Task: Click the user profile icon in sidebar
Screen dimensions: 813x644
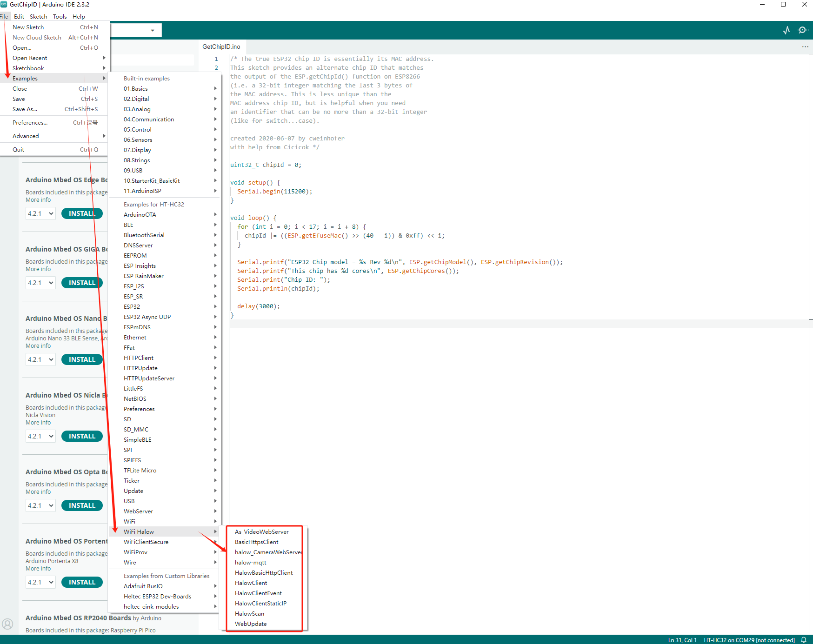Action: tap(7, 624)
